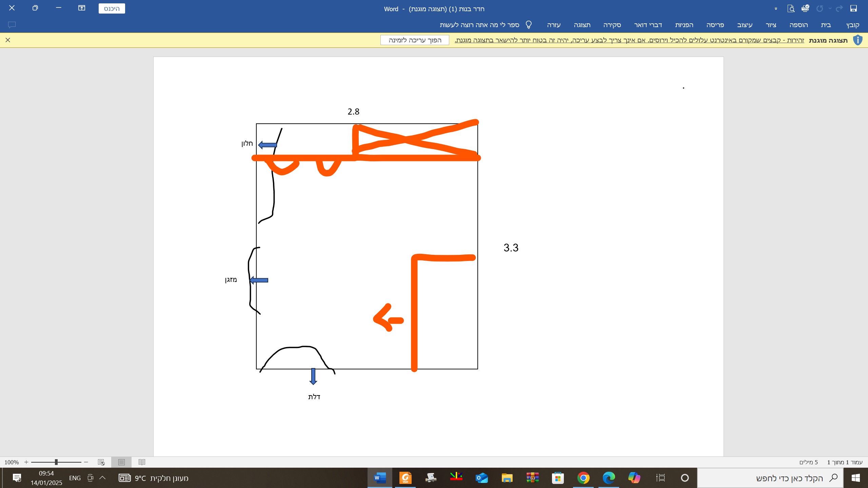868x488 pixels.
Task: Click the zoom out minus icon
Action: 86,462
